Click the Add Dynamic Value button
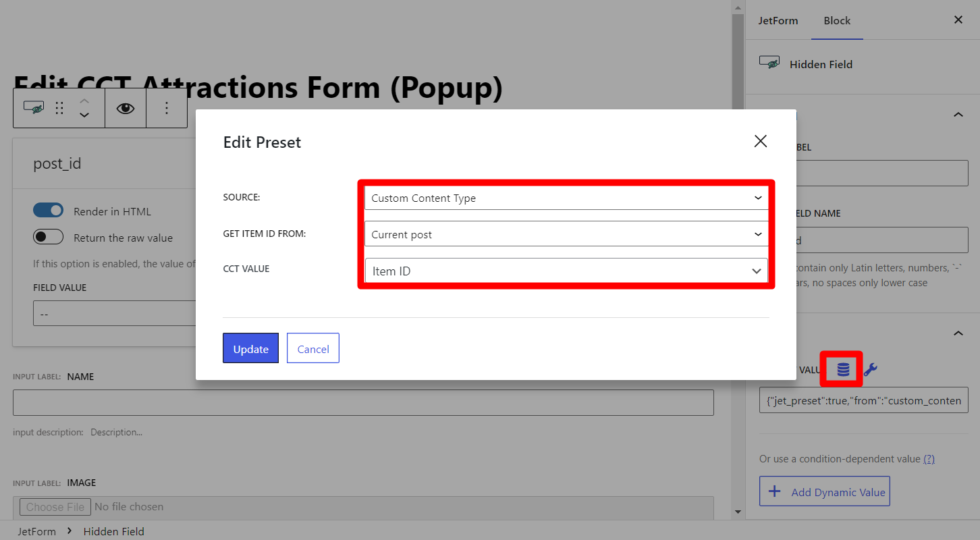980x540 pixels. 824,491
